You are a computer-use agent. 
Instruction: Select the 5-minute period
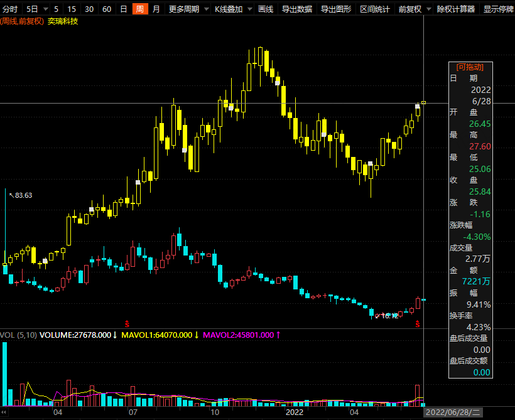[x=56, y=9]
